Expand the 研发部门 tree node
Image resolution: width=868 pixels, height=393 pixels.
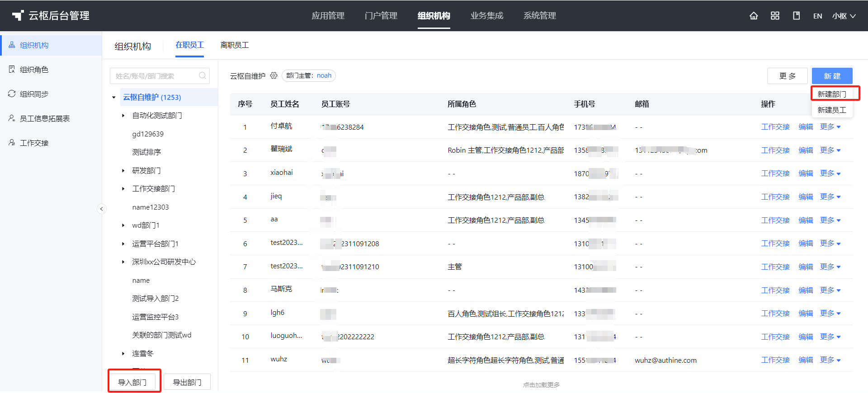tap(123, 170)
